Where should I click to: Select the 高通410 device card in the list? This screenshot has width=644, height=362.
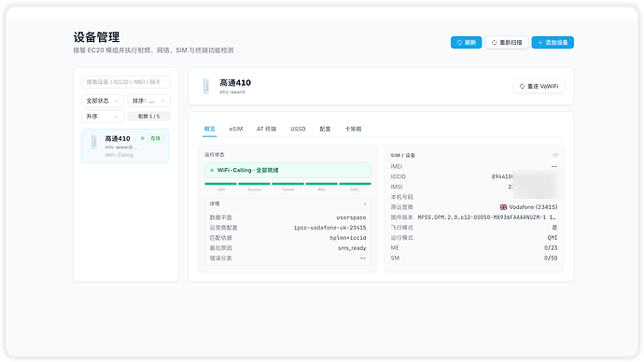[x=125, y=146]
